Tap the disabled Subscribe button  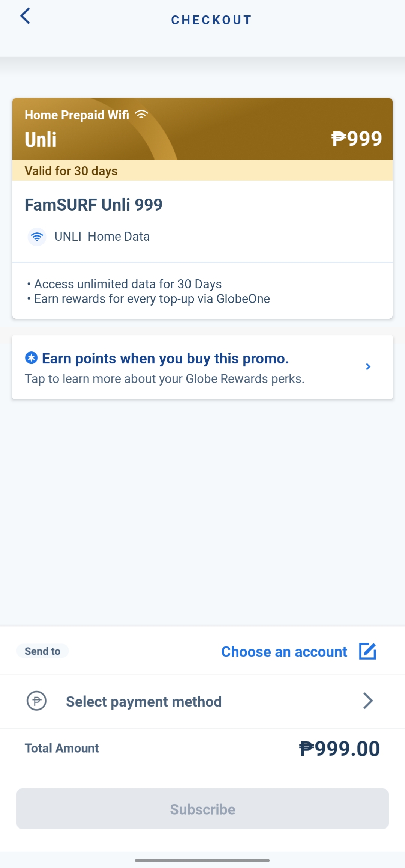202,809
